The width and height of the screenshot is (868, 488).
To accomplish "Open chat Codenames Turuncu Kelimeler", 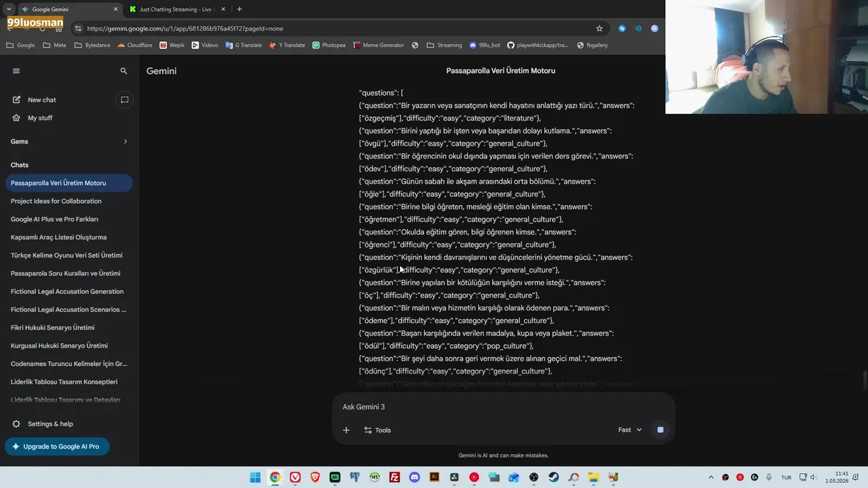I will (68, 364).
